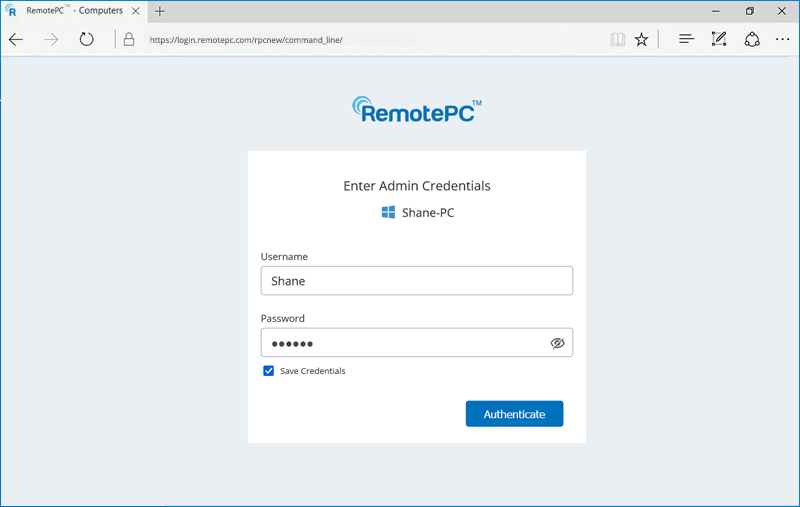
Task: Open a new browser tab
Action: (x=160, y=11)
